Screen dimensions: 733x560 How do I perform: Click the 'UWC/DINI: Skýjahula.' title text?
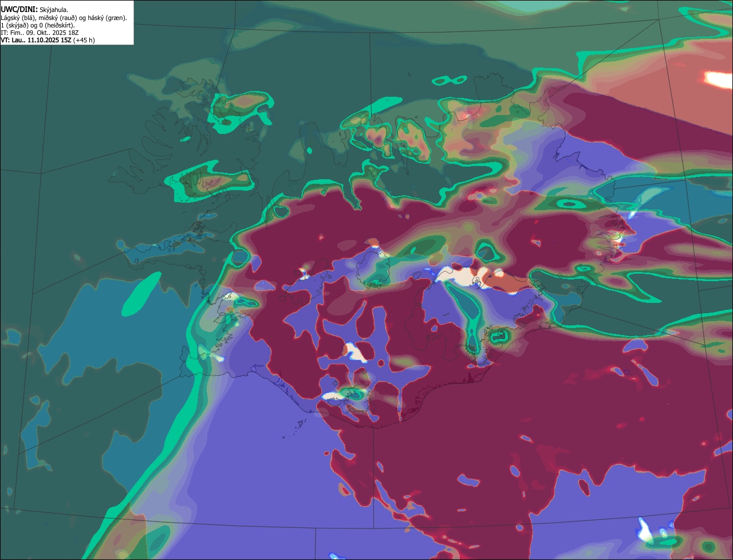(34, 10)
